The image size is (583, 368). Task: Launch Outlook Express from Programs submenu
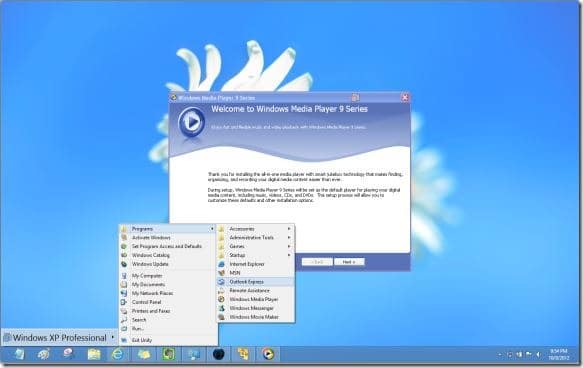pos(256,282)
